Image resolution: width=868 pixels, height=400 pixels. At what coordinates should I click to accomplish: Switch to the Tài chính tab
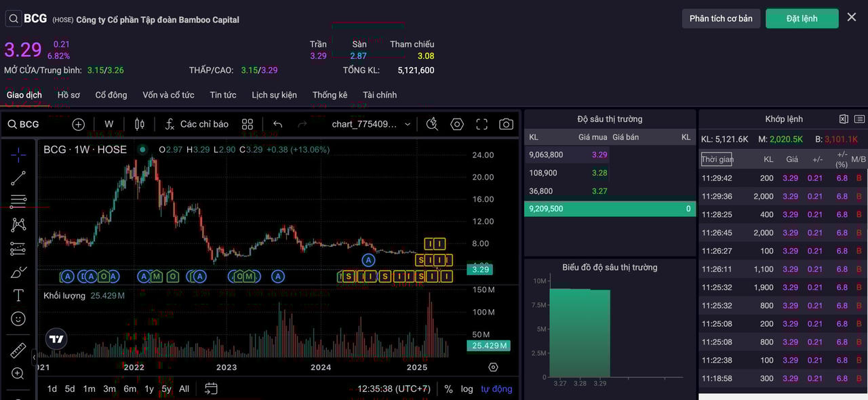379,95
